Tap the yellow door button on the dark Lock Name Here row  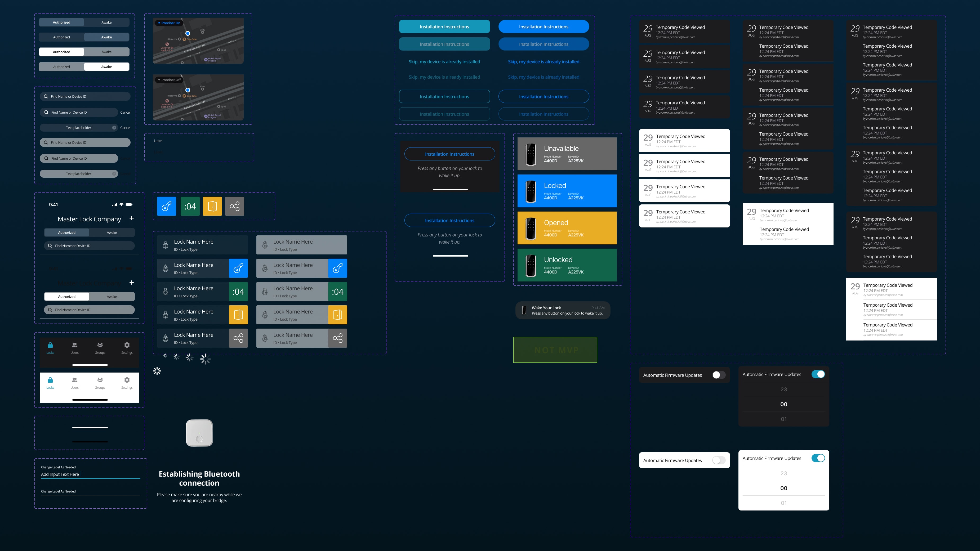click(238, 315)
